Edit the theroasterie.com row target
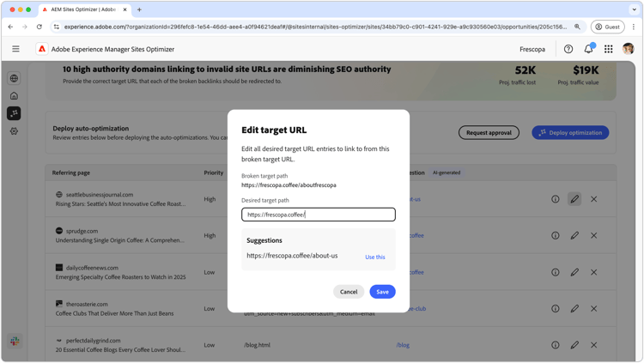 (x=574, y=308)
